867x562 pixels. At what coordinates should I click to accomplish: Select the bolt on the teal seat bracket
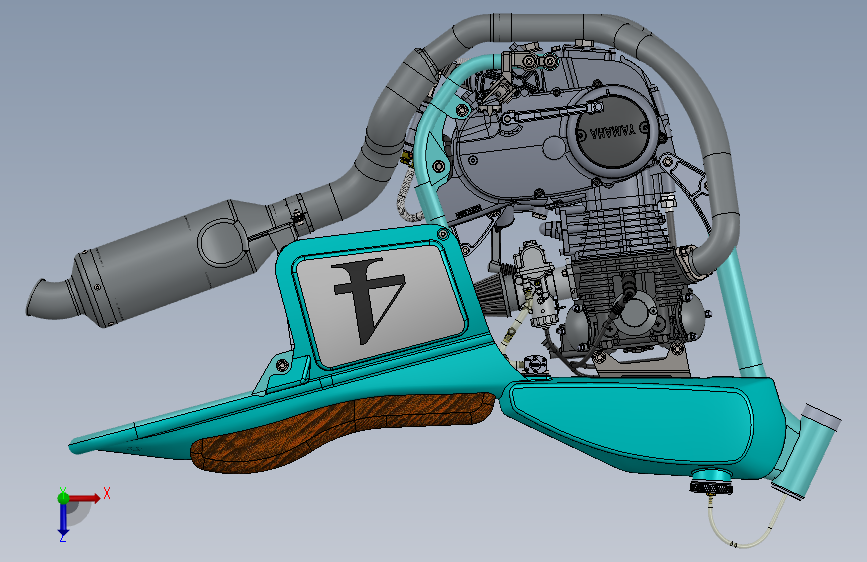click(284, 363)
